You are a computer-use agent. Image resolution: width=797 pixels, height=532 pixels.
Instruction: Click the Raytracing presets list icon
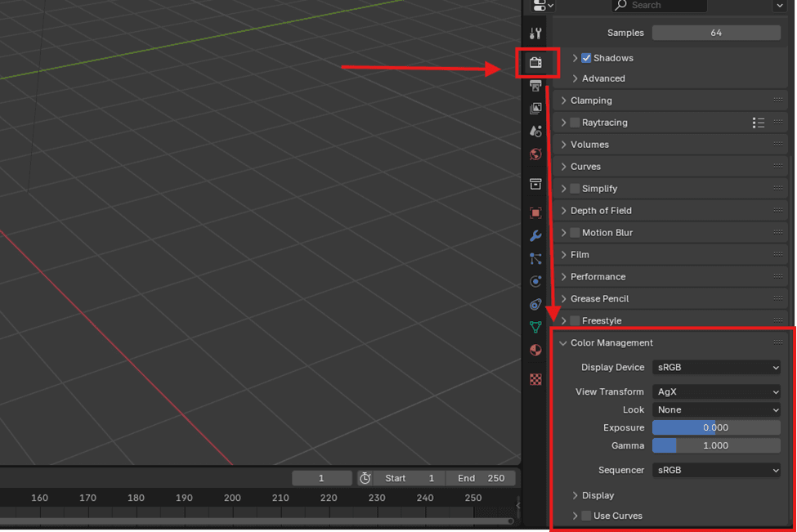pyautogui.click(x=759, y=123)
